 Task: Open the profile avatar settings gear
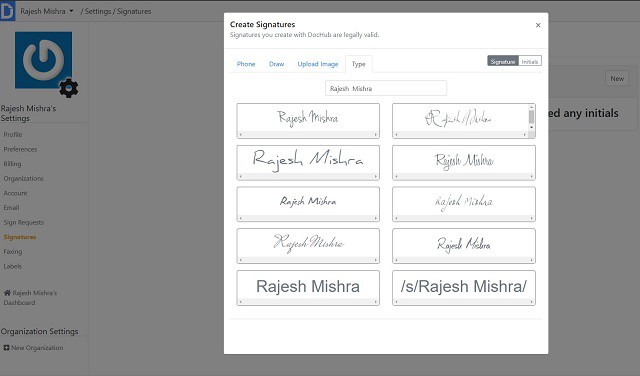click(69, 88)
